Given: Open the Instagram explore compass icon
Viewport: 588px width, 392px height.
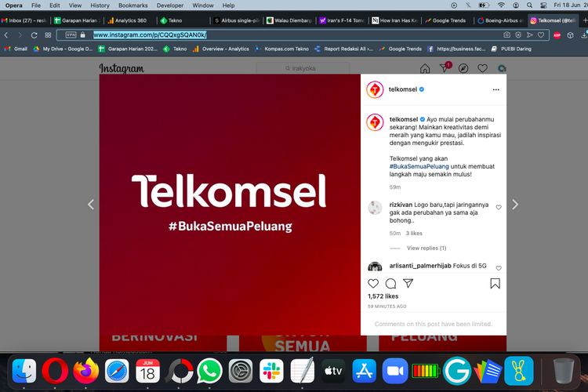Looking at the screenshot, I should [x=463, y=68].
